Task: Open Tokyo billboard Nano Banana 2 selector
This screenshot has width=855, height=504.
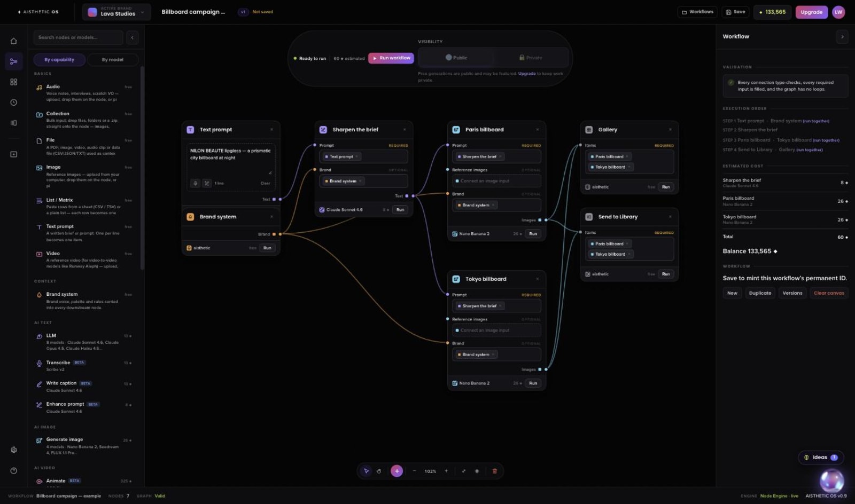Action: click(471, 383)
